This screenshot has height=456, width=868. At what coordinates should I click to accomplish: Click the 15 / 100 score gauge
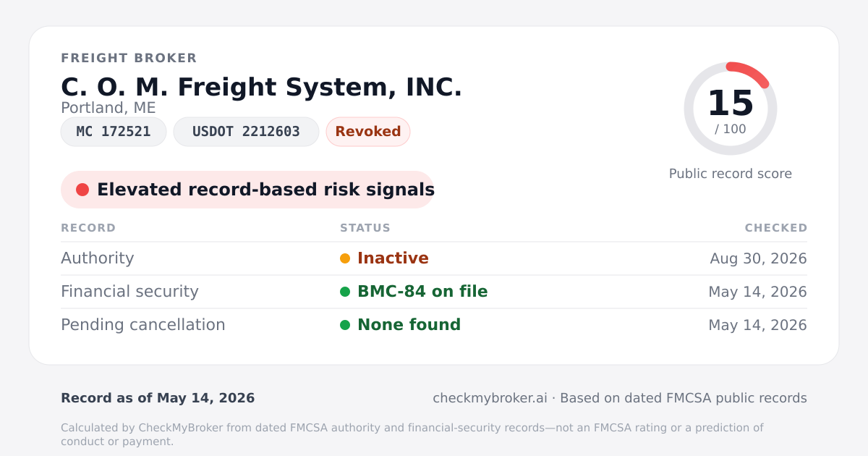click(x=731, y=109)
